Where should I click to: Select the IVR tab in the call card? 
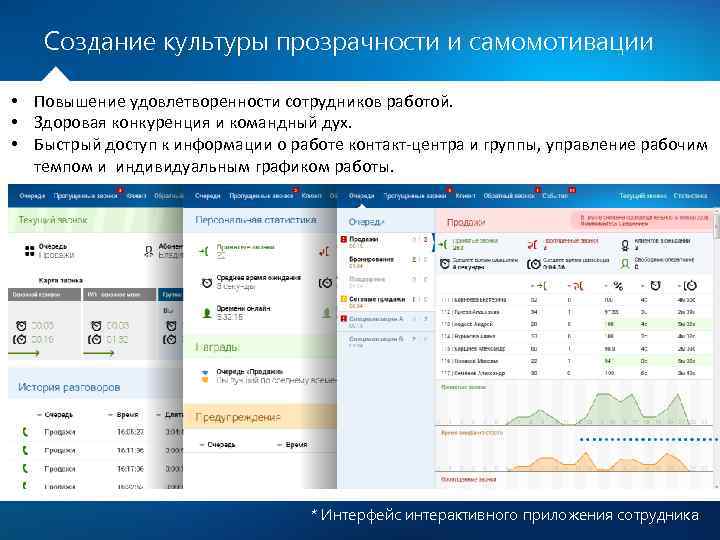pos(119,294)
